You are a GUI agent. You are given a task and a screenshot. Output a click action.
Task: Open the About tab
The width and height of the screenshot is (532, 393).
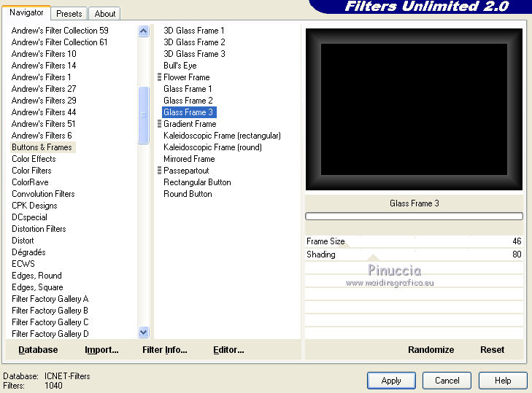pyautogui.click(x=105, y=14)
